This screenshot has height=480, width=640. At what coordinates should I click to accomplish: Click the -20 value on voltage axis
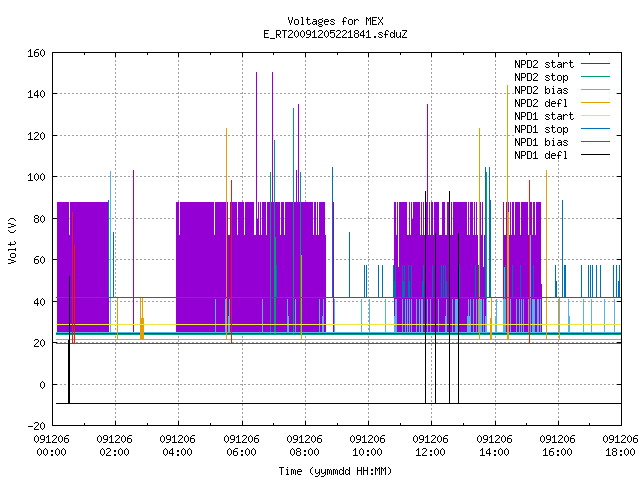pos(36,426)
